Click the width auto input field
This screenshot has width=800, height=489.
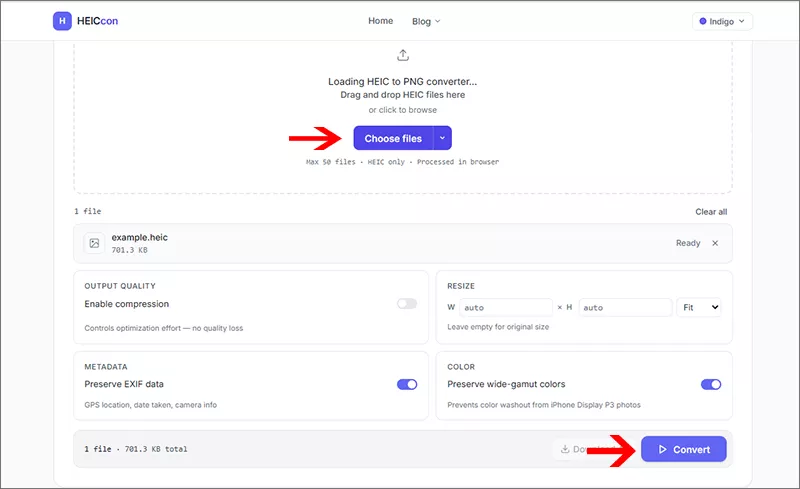tap(506, 307)
